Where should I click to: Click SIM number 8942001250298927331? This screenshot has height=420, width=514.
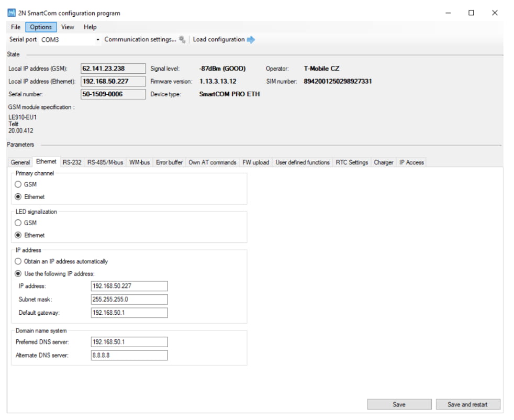tap(338, 81)
